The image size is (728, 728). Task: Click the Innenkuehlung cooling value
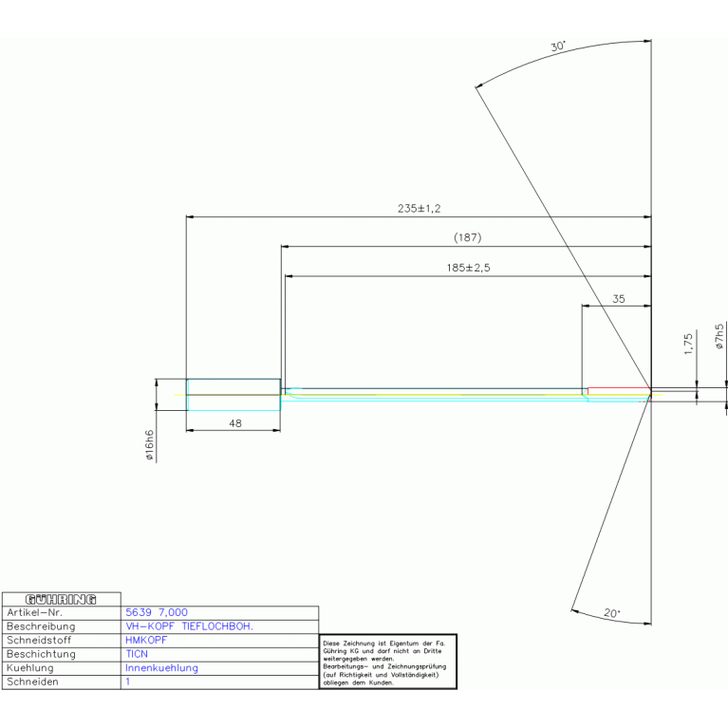click(x=161, y=668)
